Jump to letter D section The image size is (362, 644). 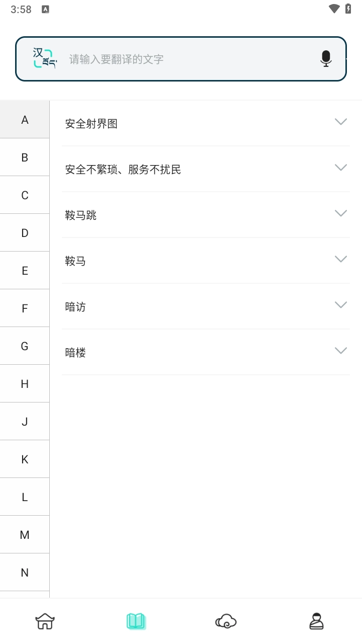25,233
